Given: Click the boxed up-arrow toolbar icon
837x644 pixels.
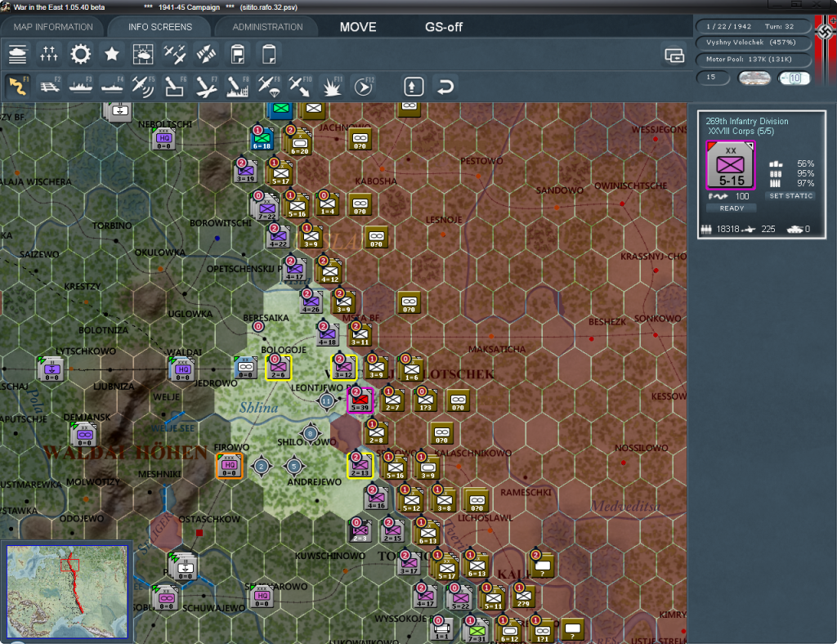Looking at the screenshot, I should point(414,87).
